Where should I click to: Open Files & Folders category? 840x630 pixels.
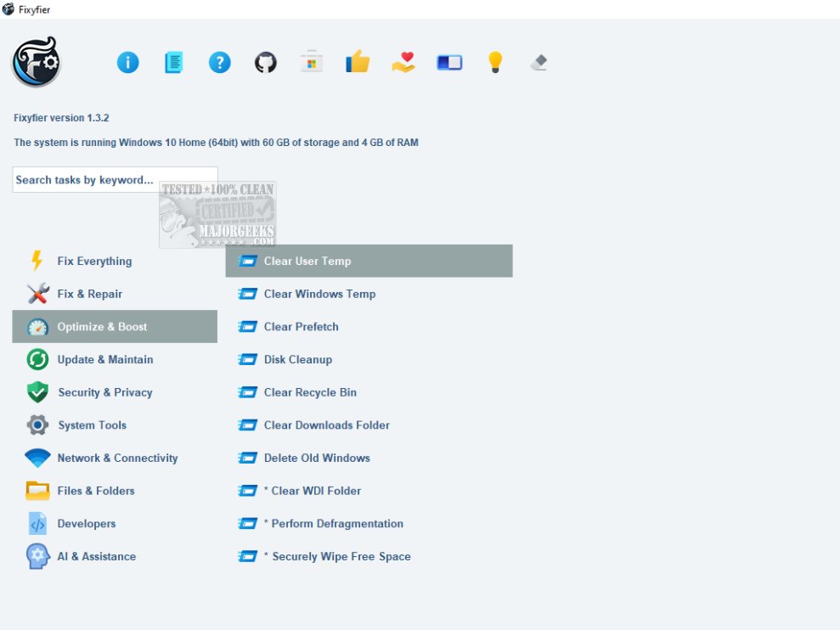pyautogui.click(x=115, y=491)
